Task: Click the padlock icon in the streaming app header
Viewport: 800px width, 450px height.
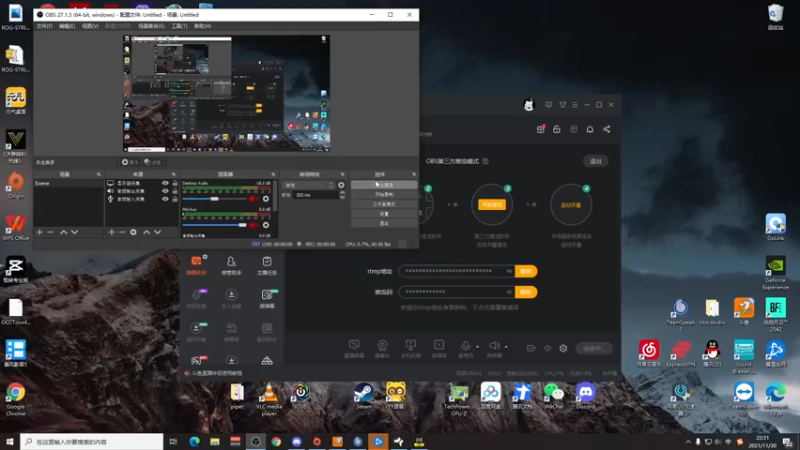Action: 557,130
